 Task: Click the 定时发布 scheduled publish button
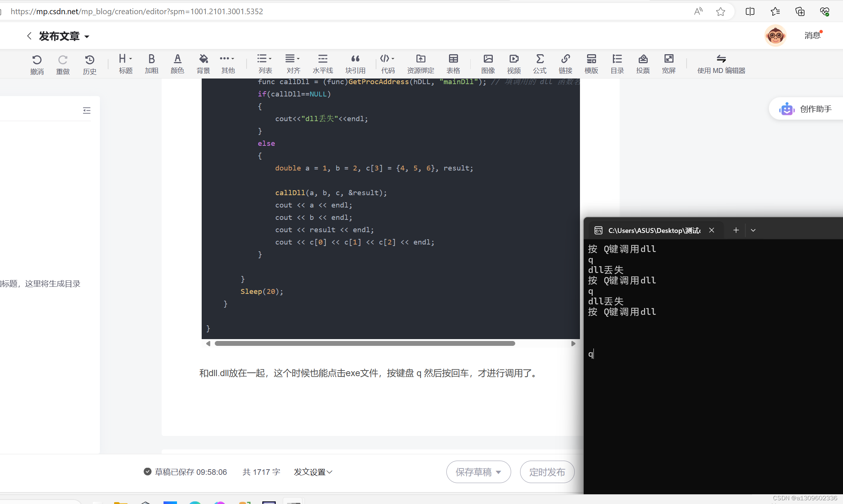click(547, 472)
